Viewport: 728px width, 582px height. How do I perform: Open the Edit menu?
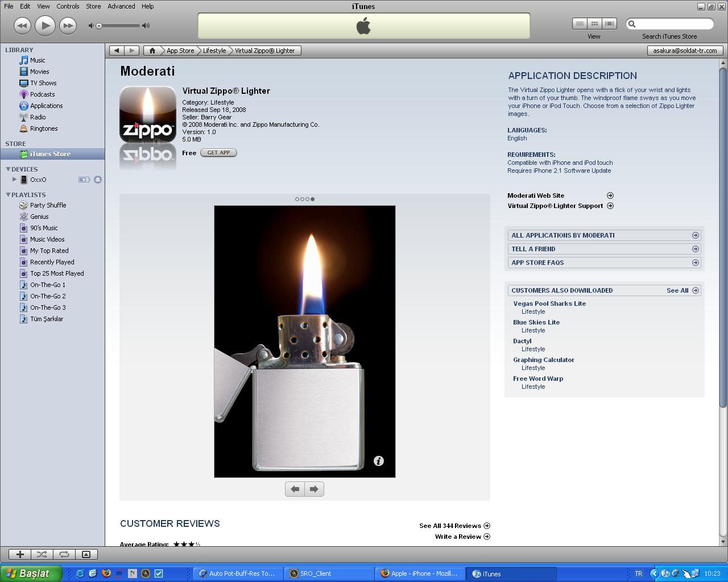tap(25, 6)
